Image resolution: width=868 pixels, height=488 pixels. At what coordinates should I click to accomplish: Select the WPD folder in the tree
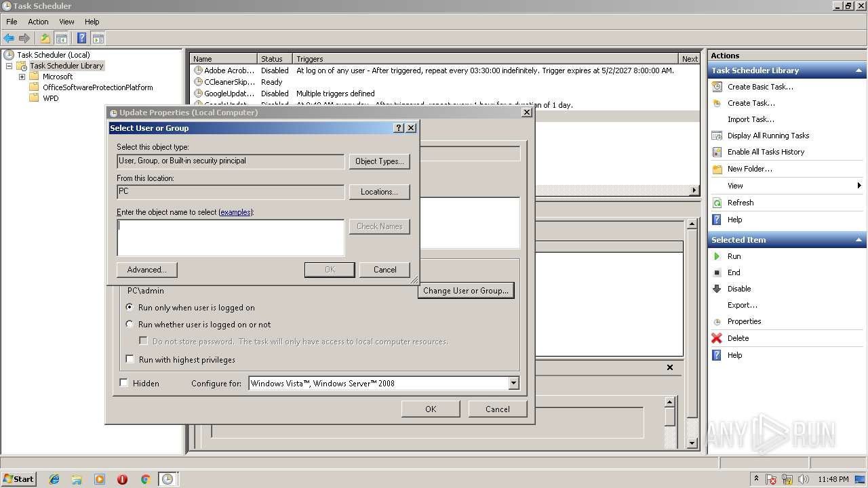click(x=51, y=98)
